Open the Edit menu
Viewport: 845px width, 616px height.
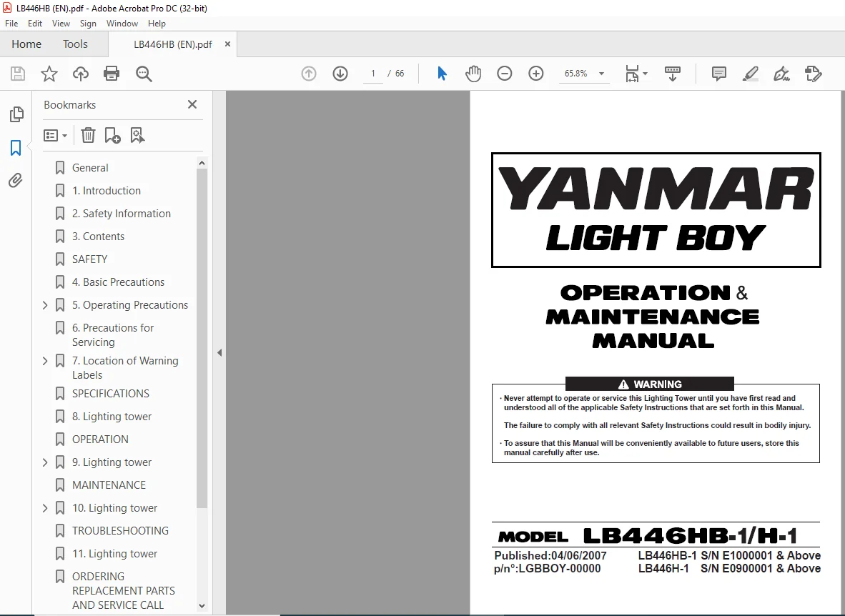pos(35,23)
